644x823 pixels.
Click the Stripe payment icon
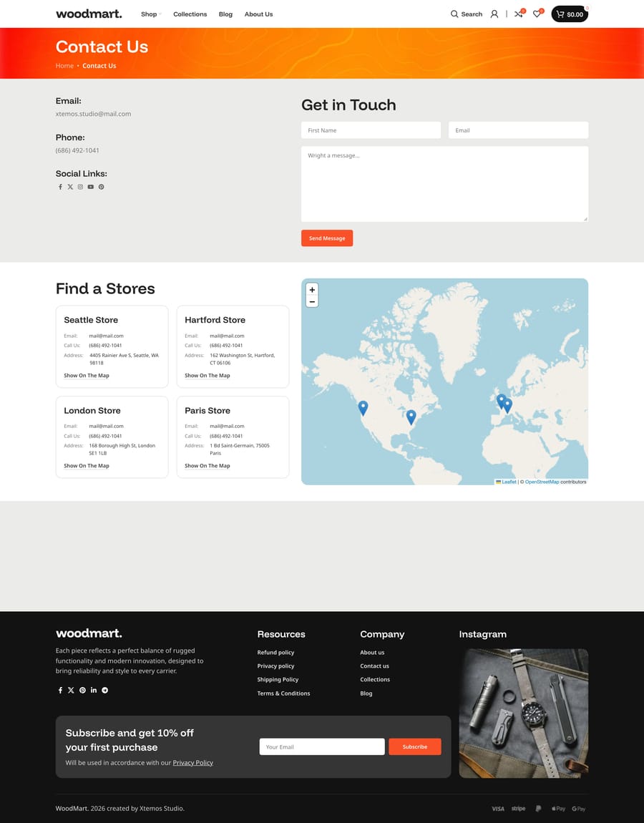pos(519,809)
